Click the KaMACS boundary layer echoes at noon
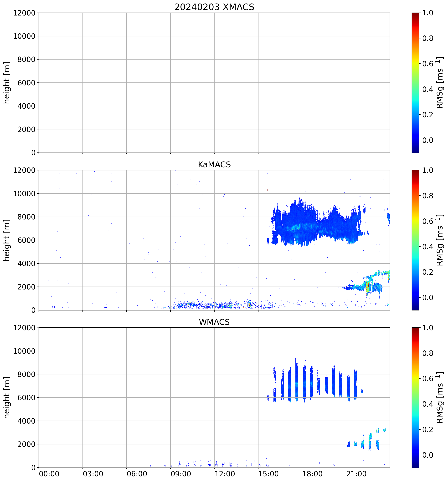 (x=213, y=305)
